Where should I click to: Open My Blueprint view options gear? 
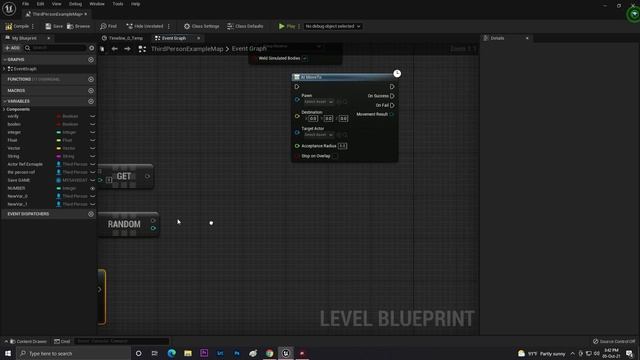(x=91, y=48)
